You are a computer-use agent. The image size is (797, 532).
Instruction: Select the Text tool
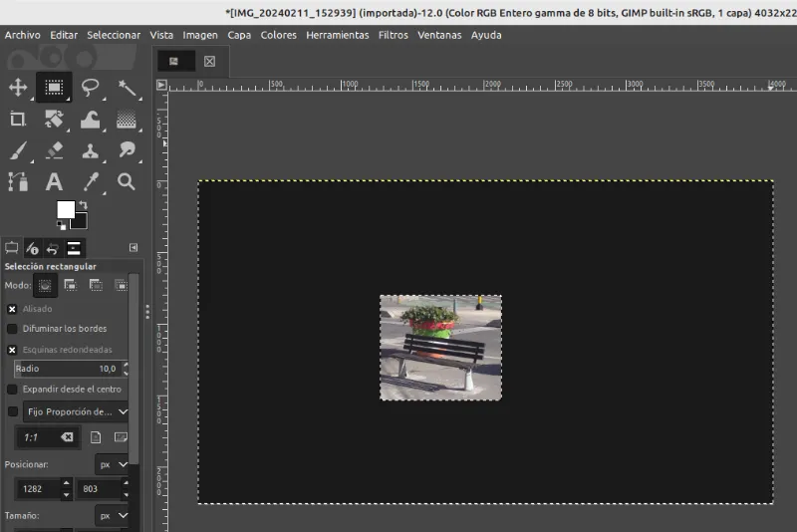coord(54,182)
